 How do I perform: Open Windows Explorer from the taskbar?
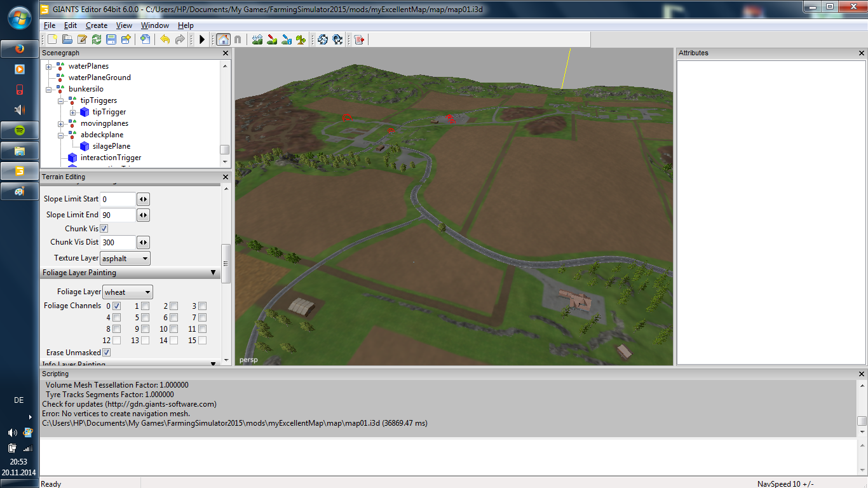[x=19, y=151]
